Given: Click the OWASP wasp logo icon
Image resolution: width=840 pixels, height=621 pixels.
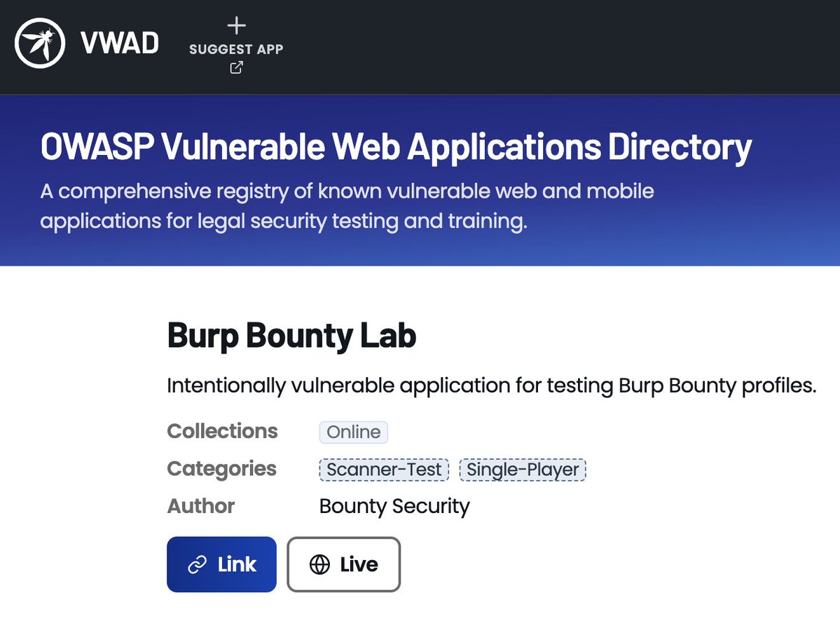Looking at the screenshot, I should pos(40,43).
